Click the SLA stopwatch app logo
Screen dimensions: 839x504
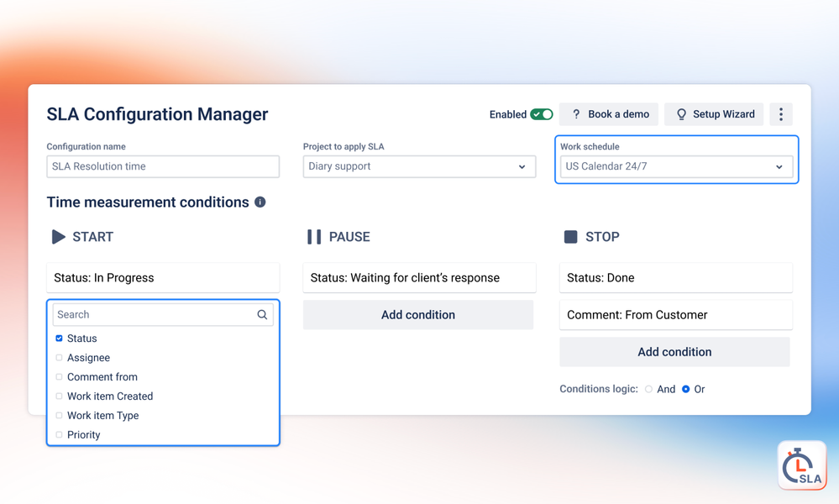tap(802, 465)
